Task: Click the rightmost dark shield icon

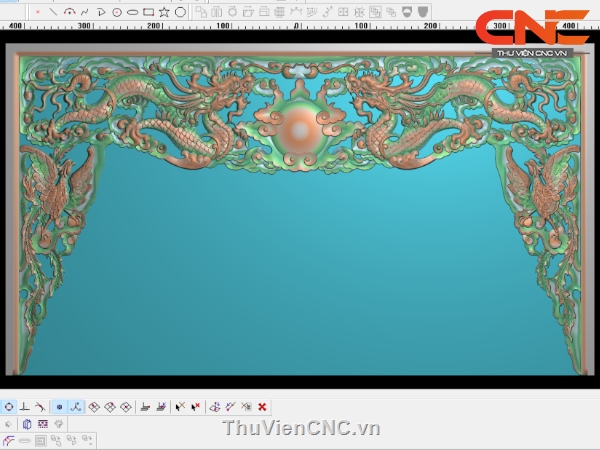Action: click(x=423, y=12)
